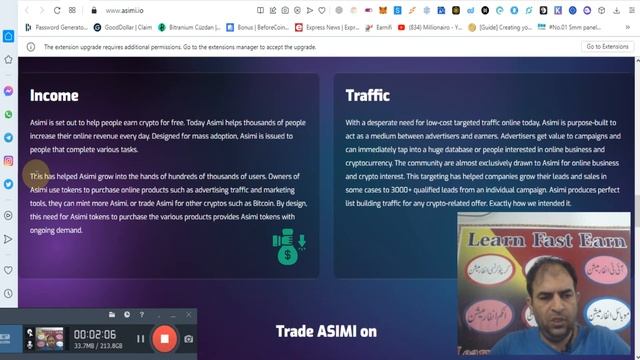640x360 pixels.
Task: Click the page vertical scrollbar
Action: pyautogui.click(x=637, y=208)
